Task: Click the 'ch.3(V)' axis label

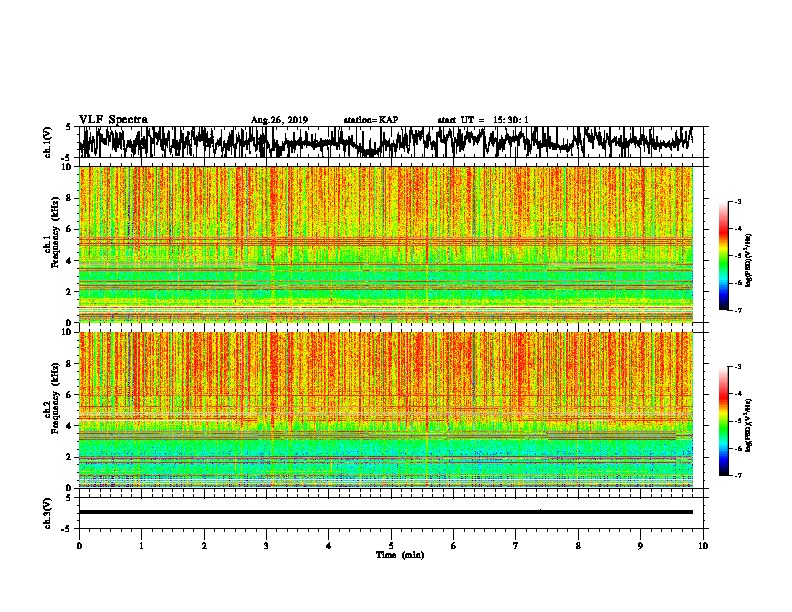Action: coord(48,514)
